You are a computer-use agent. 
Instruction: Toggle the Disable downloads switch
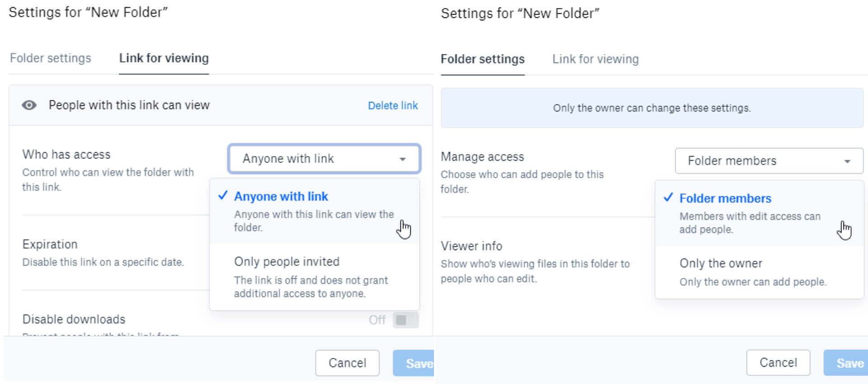406,320
